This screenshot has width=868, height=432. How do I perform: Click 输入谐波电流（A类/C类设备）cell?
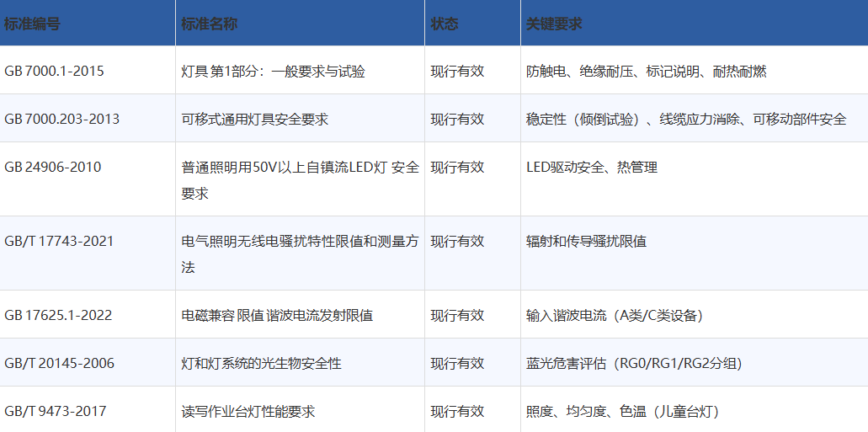(695, 315)
